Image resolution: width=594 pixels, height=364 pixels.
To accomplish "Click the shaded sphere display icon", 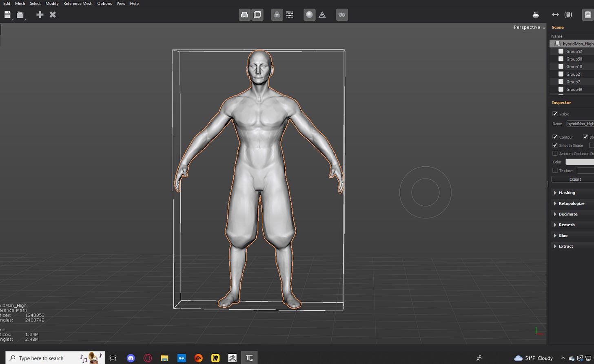I will point(309,15).
